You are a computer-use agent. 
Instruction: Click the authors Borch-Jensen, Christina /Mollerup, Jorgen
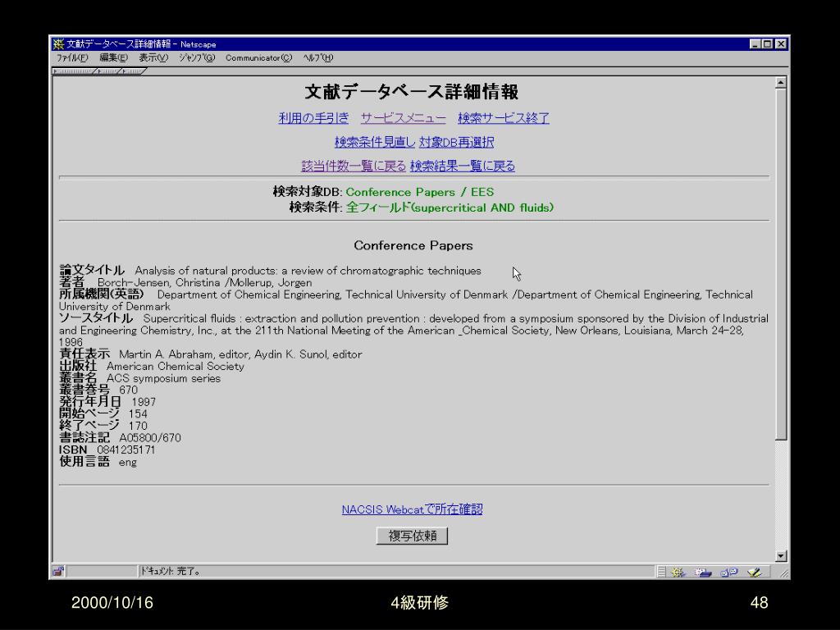(x=204, y=282)
